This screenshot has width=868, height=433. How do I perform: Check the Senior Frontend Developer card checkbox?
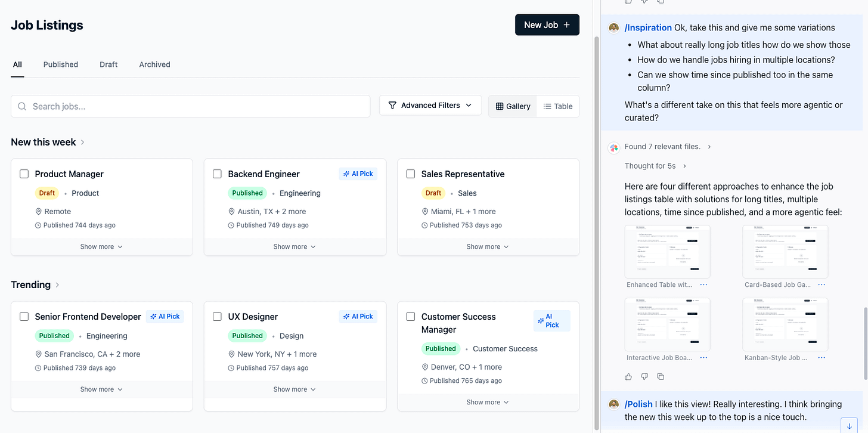coord(24,316)
